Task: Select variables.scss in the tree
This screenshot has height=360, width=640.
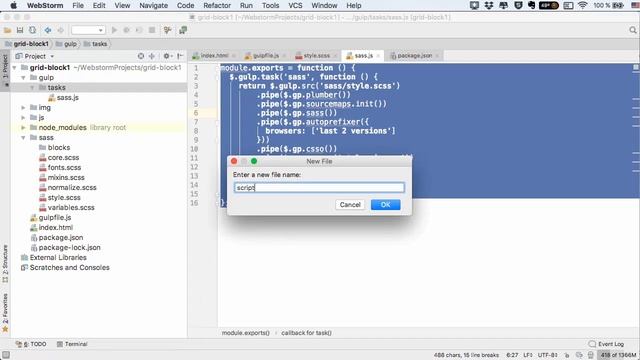Action: [67, 207]
